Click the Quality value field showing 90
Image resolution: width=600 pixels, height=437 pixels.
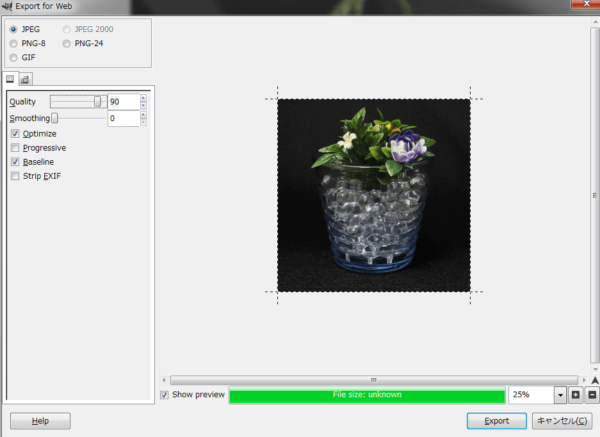point(124,102)
